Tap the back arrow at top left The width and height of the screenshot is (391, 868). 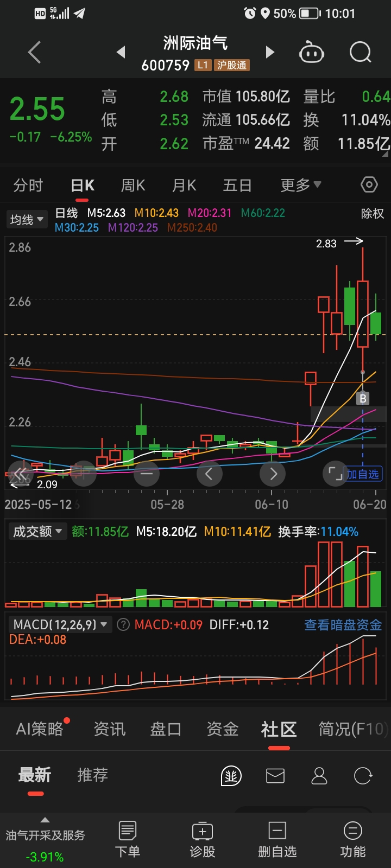(34, 53)
